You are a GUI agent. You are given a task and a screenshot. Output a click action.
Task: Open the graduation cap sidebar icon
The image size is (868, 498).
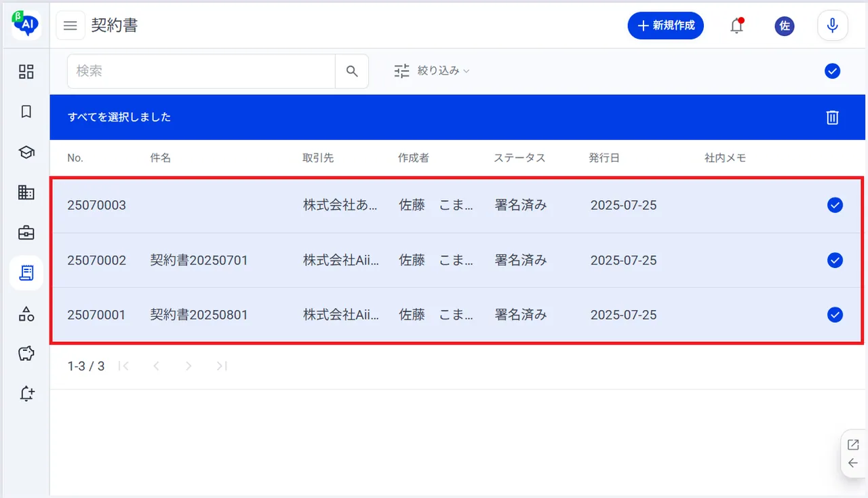click(x=26, y=153)
